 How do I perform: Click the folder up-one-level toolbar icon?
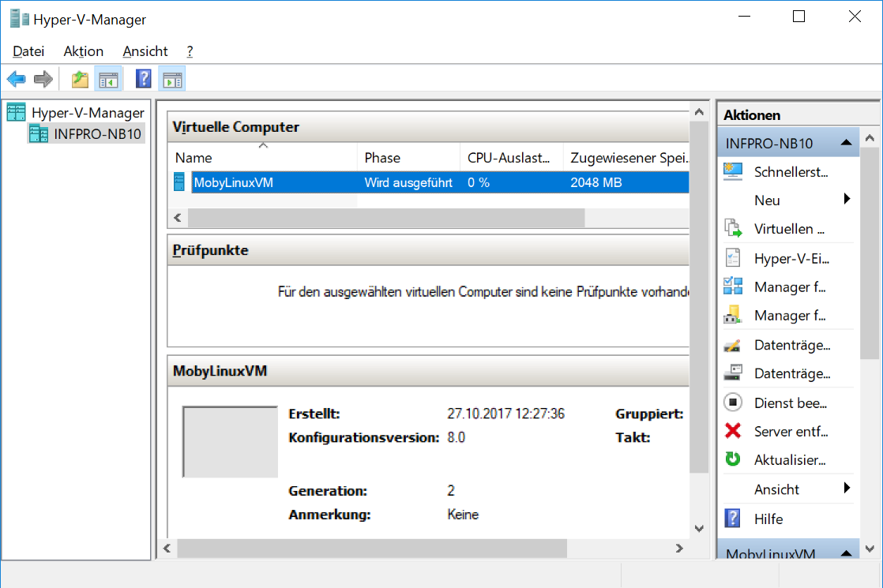click(80, 80)
